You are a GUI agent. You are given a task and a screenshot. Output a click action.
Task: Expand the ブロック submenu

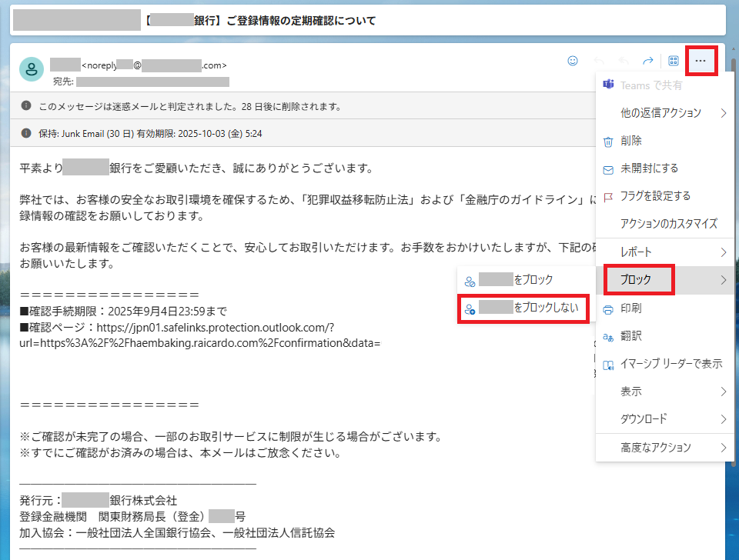[661, 281]
